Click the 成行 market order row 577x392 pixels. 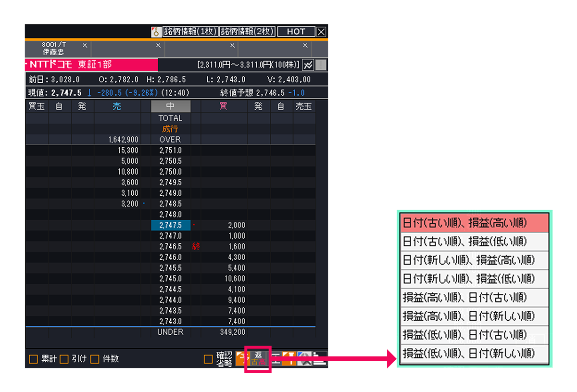(170, 129)
